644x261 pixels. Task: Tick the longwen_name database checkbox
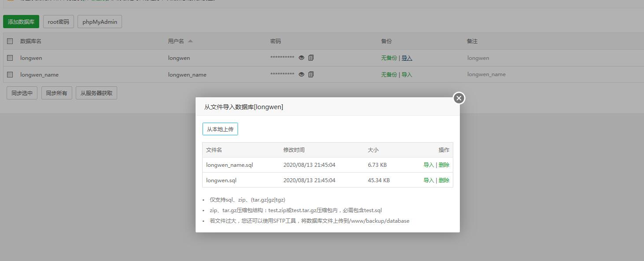(10, 74)
